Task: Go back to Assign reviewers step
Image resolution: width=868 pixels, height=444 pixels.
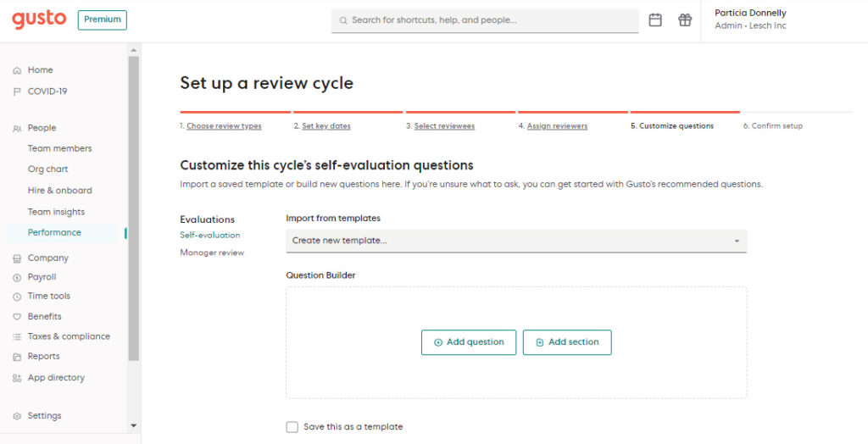Action: point(557,126)
